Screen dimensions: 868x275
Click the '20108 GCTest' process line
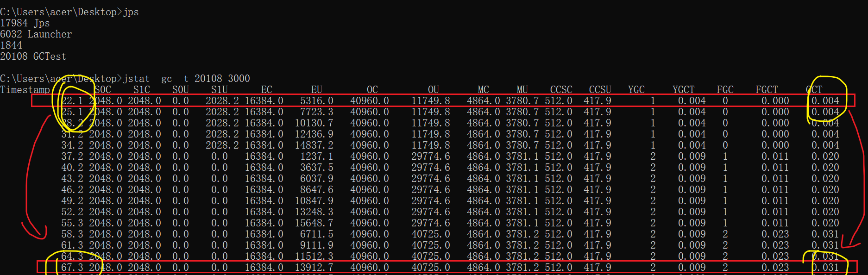tap(33, 56)
